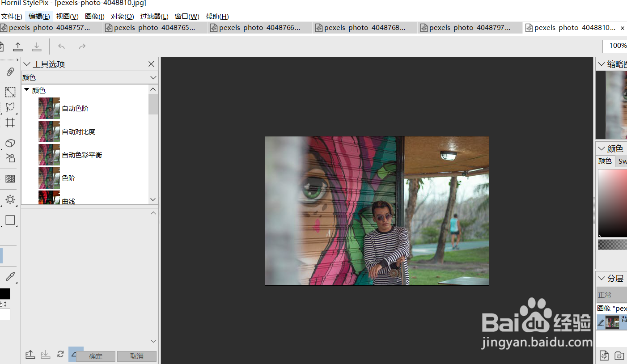Viewport: 627px width, 364px height.
Task: Collapse the 颜色 tree node
Action: pos(27,90)
